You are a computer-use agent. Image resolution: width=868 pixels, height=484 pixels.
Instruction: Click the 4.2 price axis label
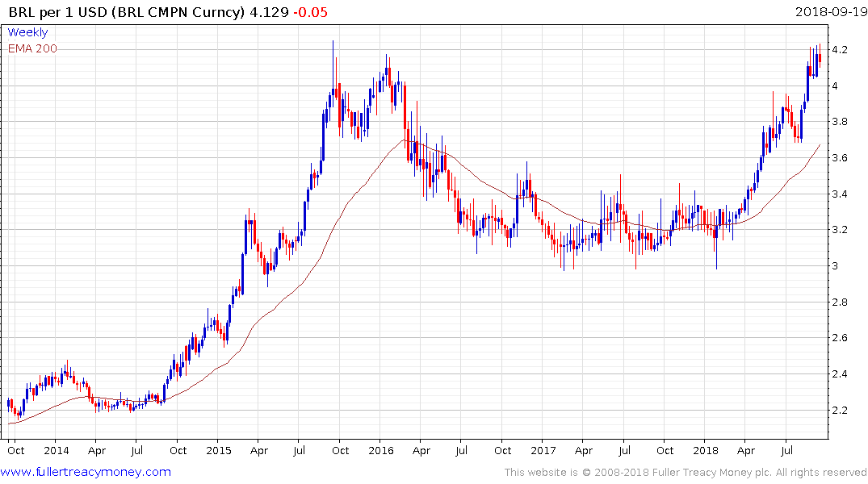coord(840,50)
